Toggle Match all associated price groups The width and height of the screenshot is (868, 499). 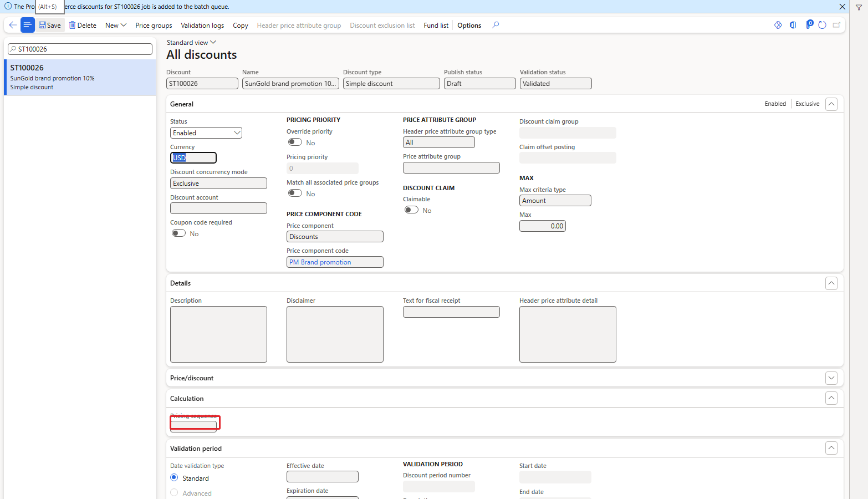(x=295, y=194)
